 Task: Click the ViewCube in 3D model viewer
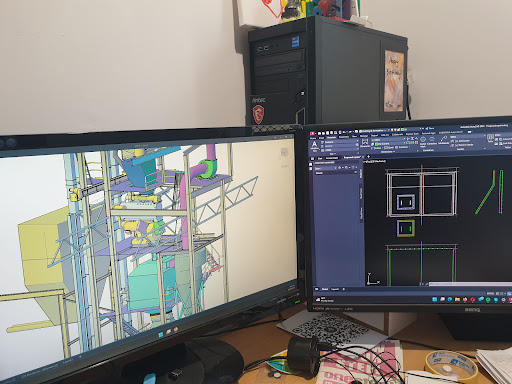click(x=284, y=153)
